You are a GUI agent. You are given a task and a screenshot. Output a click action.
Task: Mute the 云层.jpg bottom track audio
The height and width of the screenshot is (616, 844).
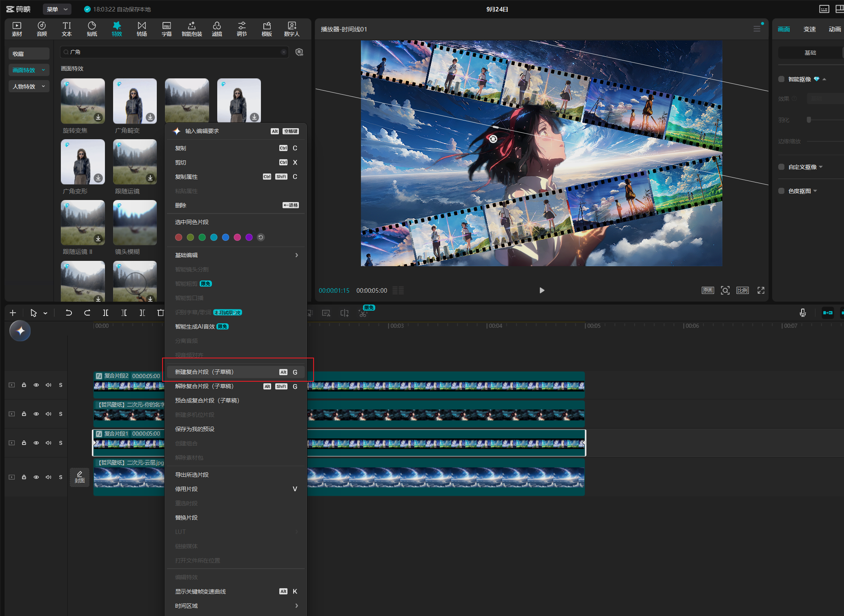[49, 477]
